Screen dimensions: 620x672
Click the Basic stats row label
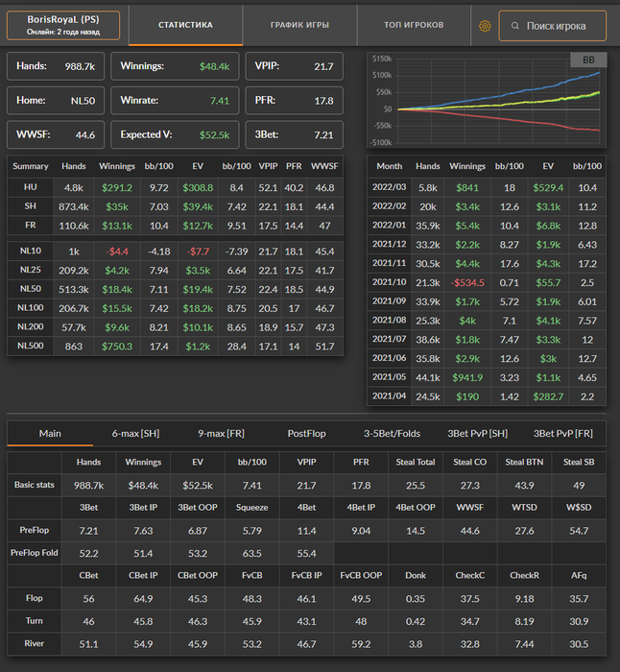pyautogui.click(x=35, y=485)
